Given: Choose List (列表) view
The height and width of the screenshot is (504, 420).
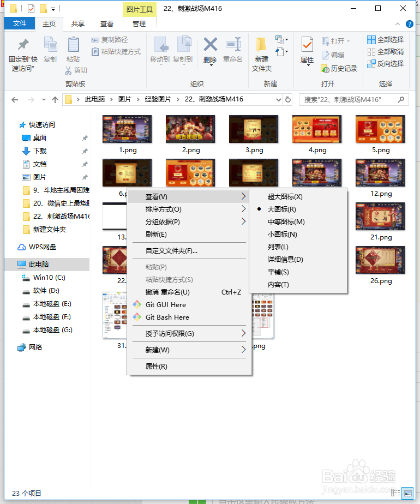Looking at the screenshot, I should click(x=298, y=247).
